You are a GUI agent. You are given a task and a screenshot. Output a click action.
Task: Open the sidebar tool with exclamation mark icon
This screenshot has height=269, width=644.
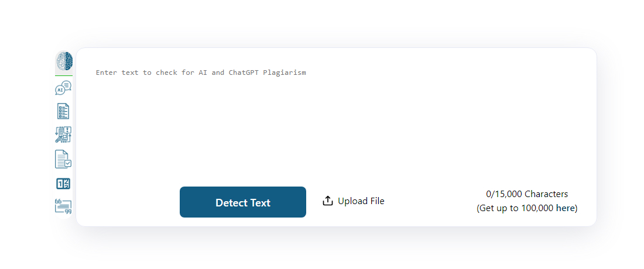pyautogui.click(x=63, y=135)
